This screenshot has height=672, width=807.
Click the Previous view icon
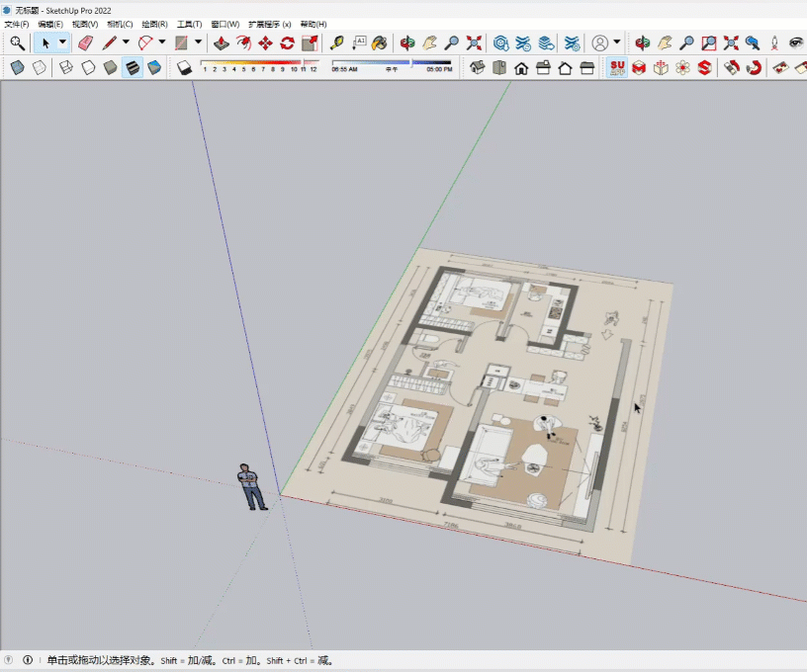pos(753,43)
